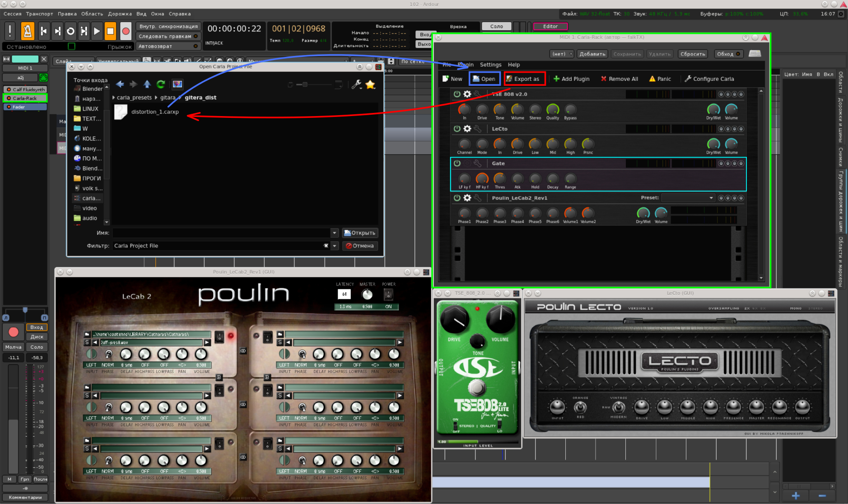Open TSE 808 plugin GUI gear

(x=467, y=94)
